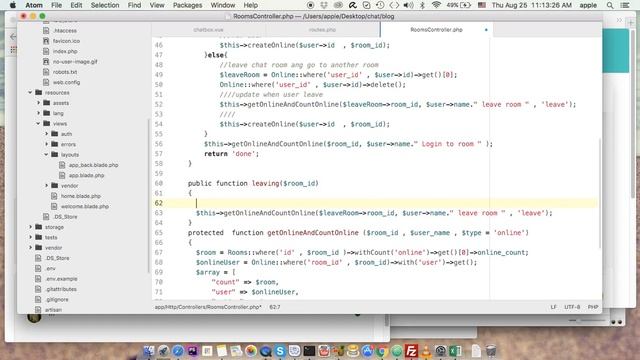Collapse the views folder
Image resolution: width=640 pixels, height=360 pixels.
coord(38,123)
